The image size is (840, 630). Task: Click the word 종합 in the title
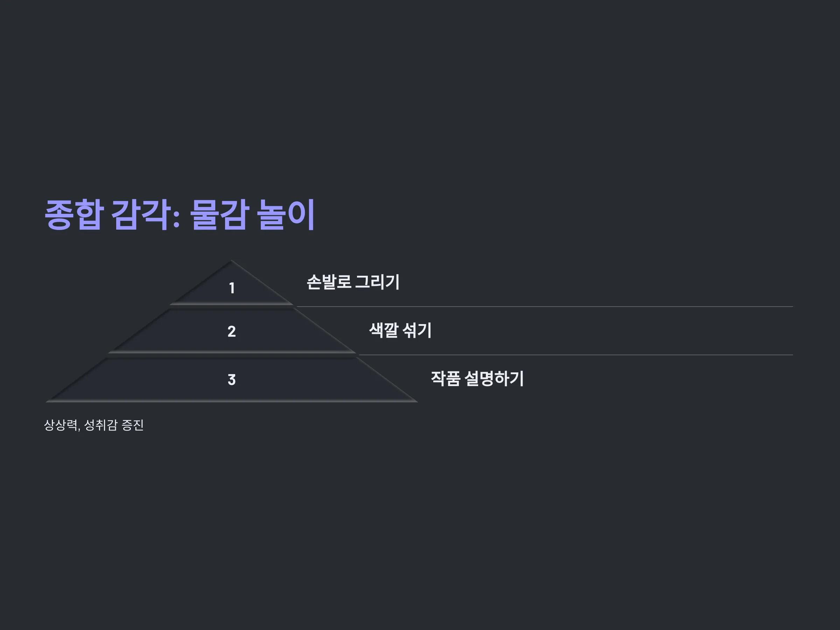[74, 215]
